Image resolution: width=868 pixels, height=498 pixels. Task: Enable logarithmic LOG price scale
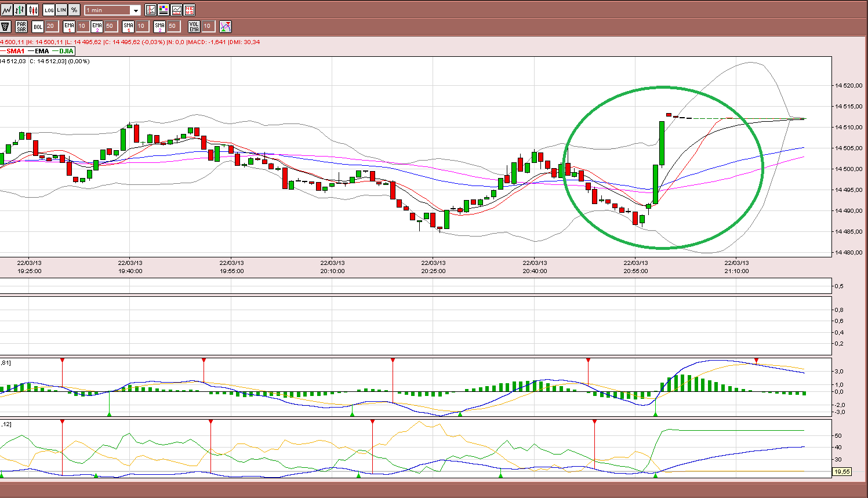point(49,10)
